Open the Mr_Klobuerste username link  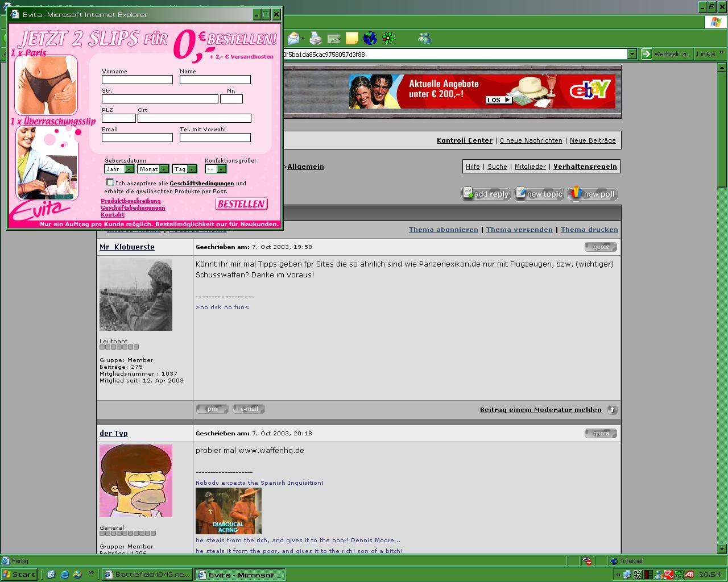click(x=127, y=247)
